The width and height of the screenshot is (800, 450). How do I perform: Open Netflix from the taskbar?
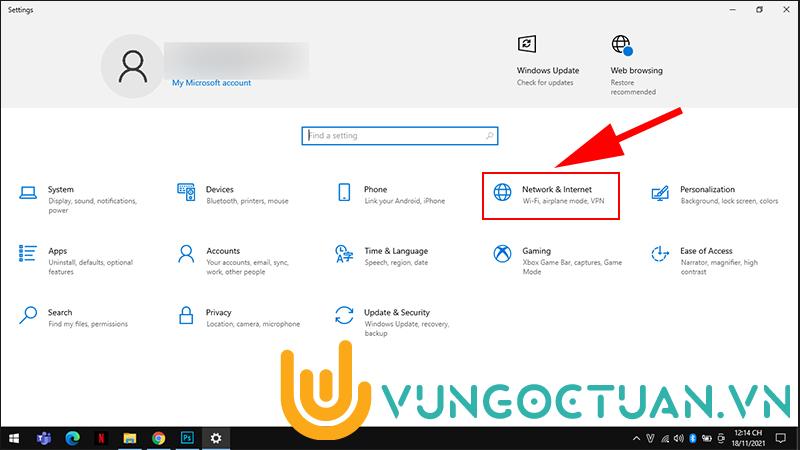(x=101, y=438)
